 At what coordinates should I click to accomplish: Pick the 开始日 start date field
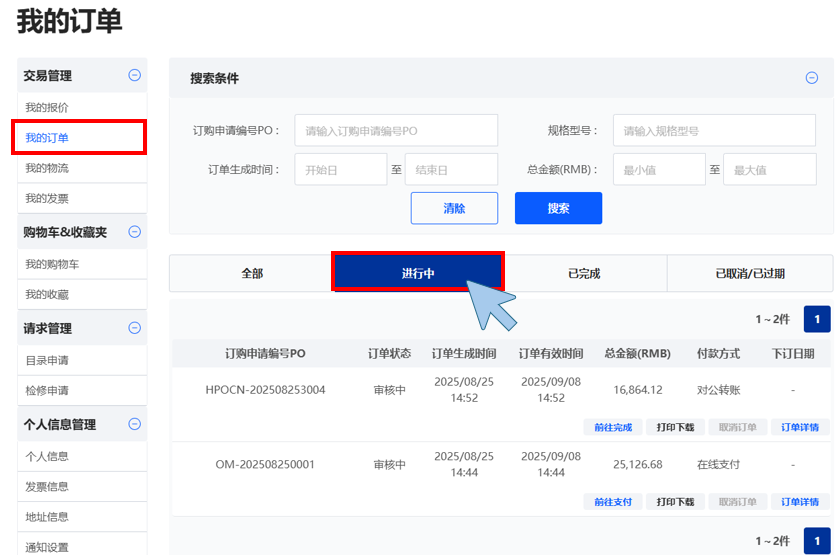coord(340,170)
